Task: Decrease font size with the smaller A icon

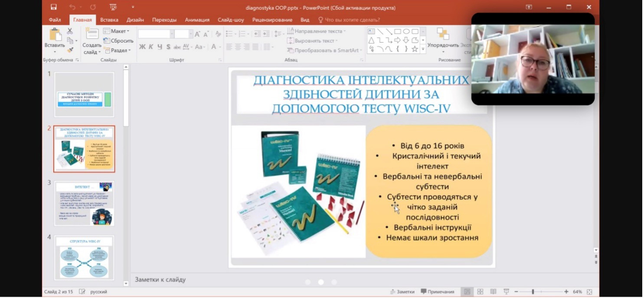Action: 206,34
